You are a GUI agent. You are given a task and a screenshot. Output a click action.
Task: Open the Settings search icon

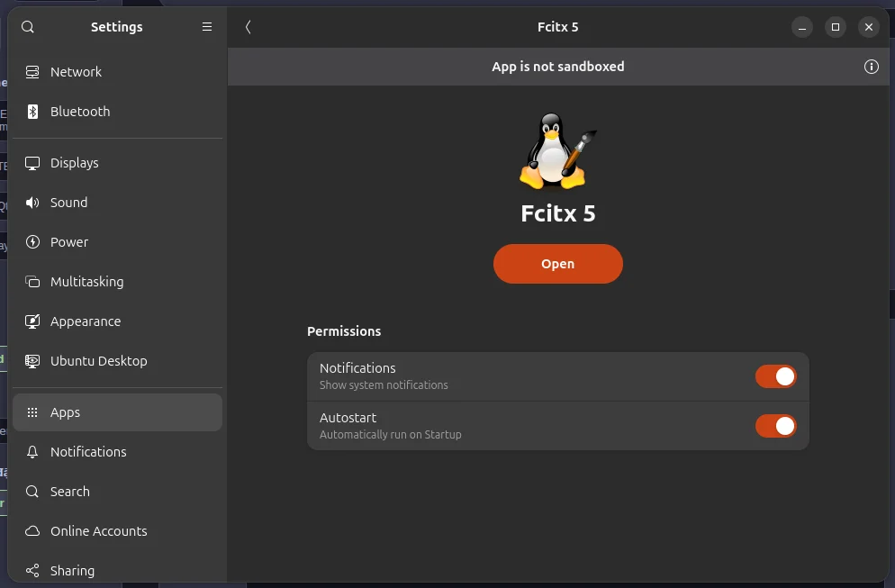tap(27, 27)
